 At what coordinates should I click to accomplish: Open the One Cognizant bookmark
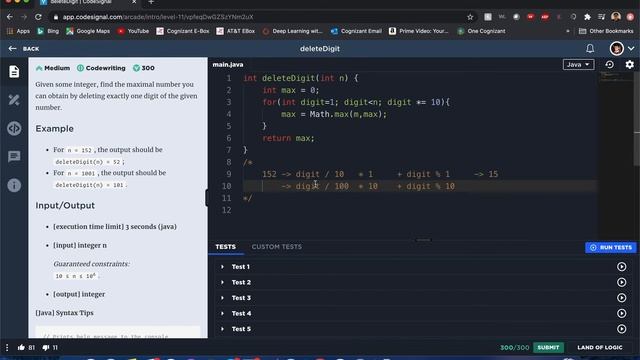[x=481, y=31]
